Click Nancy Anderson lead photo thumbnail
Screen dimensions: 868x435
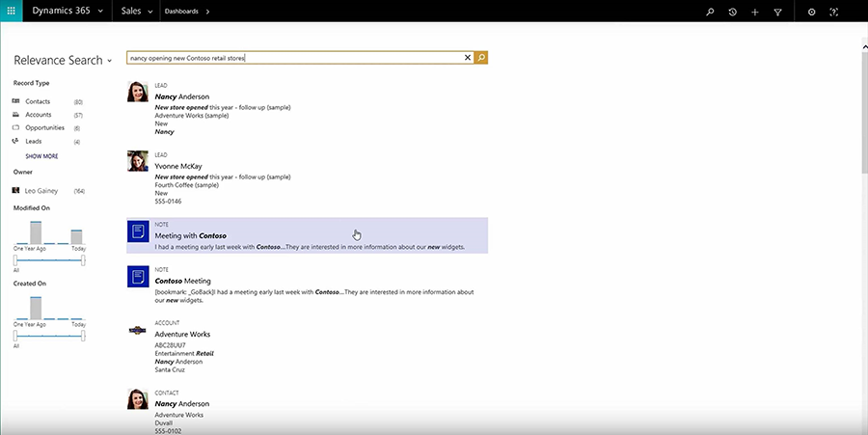click(138, 92)
